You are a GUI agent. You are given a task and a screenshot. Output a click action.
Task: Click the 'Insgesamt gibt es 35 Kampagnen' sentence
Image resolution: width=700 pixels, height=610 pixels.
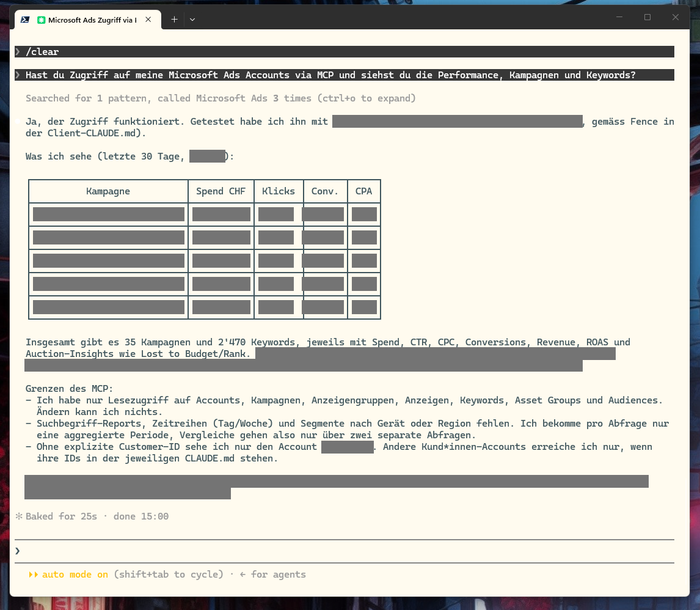327,348
